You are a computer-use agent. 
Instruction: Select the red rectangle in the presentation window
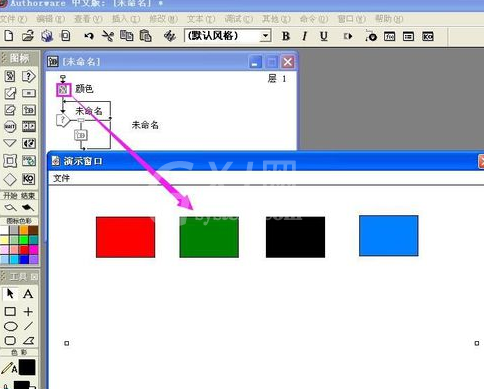(x=125, y=237)
